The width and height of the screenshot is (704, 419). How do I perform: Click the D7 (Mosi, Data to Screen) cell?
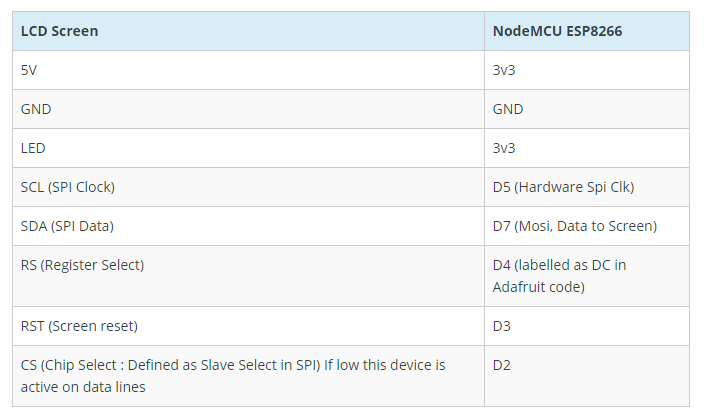587,226
